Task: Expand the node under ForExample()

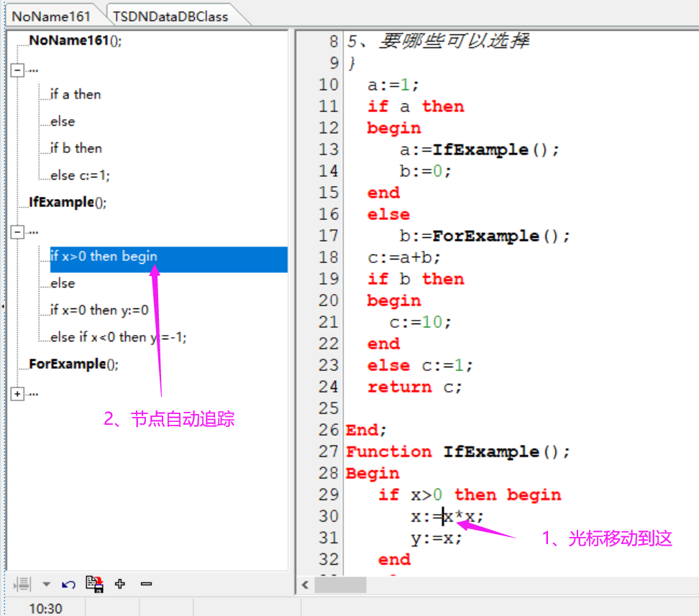Action: [17, 394]
